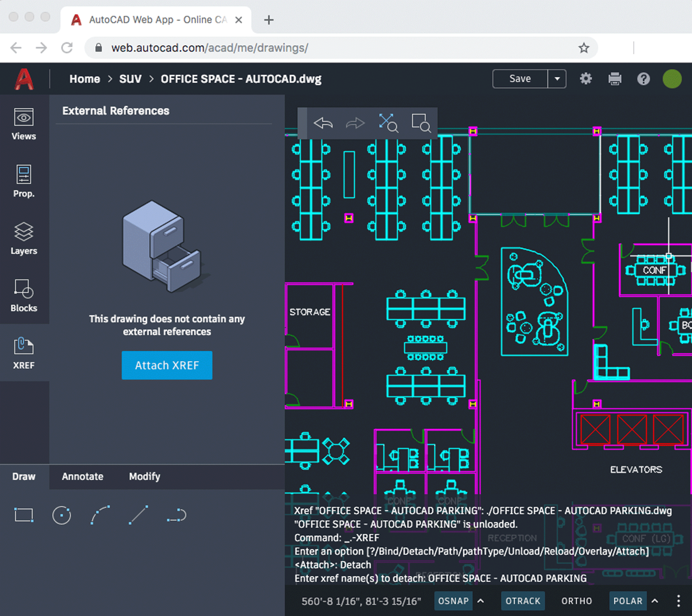Close the AutoCAD Web App tab
Viewport: 692px width, 616px height.
coord(238,20)
